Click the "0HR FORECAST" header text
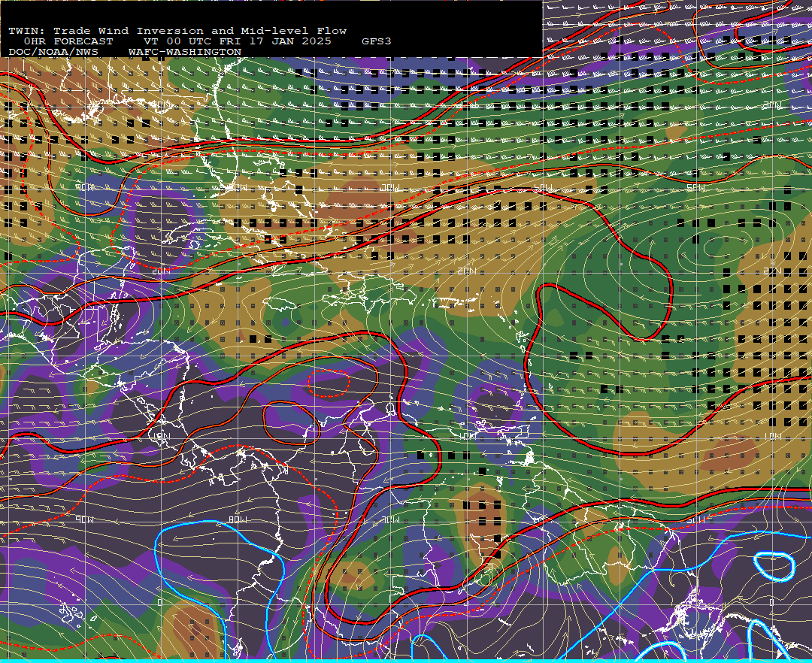This screenshot has width=812, height=663. pos(68,41)
